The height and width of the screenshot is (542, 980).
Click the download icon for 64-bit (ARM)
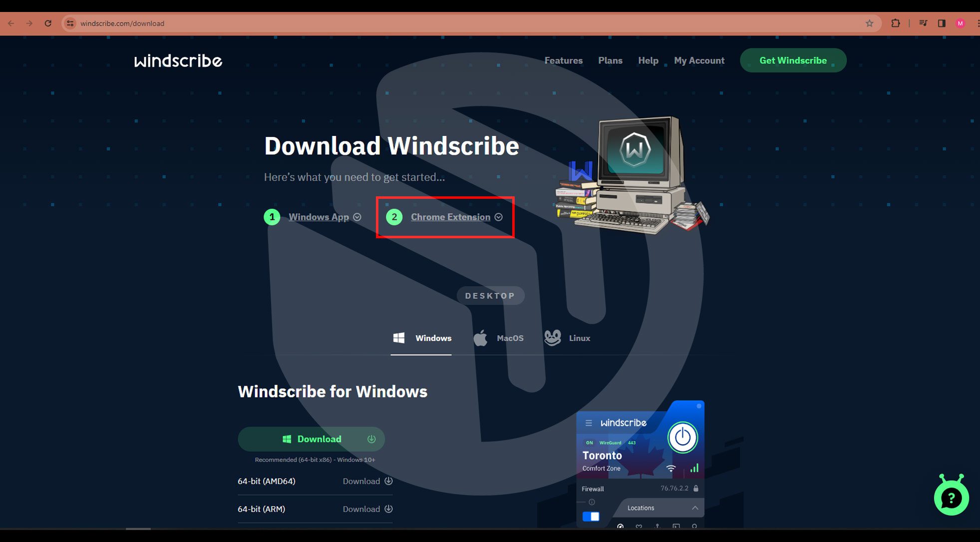coord(388,509)
